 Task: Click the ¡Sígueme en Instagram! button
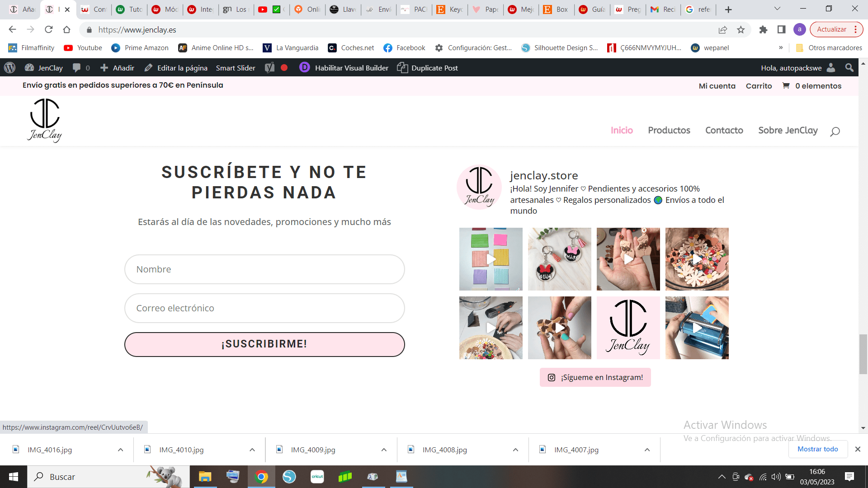(595, 377)
